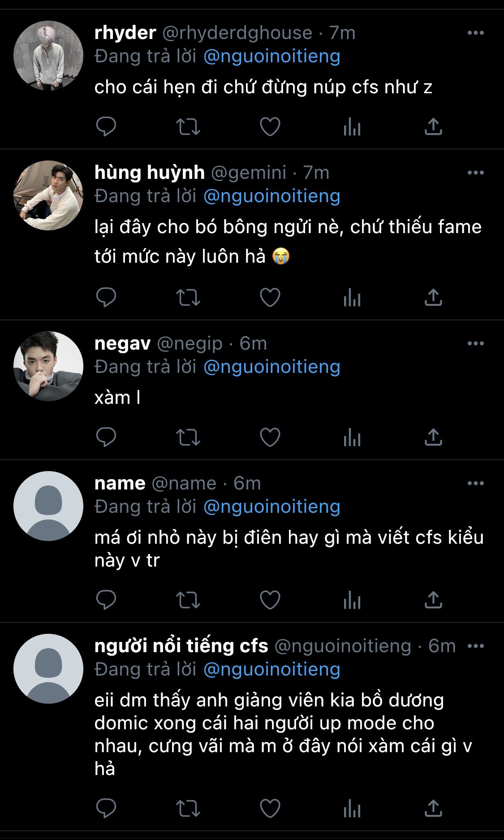Like hùng huỳnh's reply
The image size is (504, 840).
pos(270,297)
